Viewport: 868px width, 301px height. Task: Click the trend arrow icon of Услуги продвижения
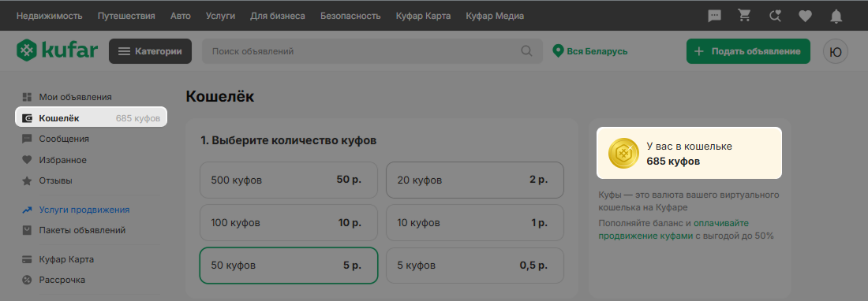coord(27,210)
